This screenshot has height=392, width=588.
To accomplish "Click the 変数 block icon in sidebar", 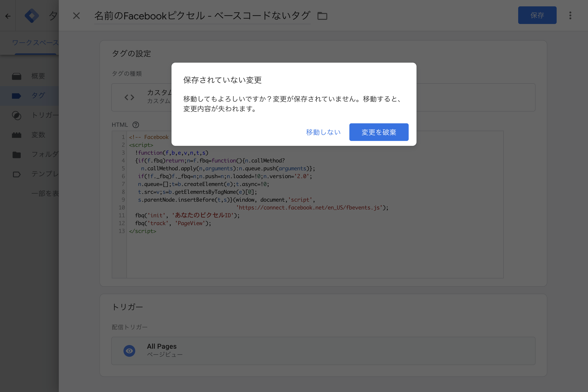I will [16, 135].
